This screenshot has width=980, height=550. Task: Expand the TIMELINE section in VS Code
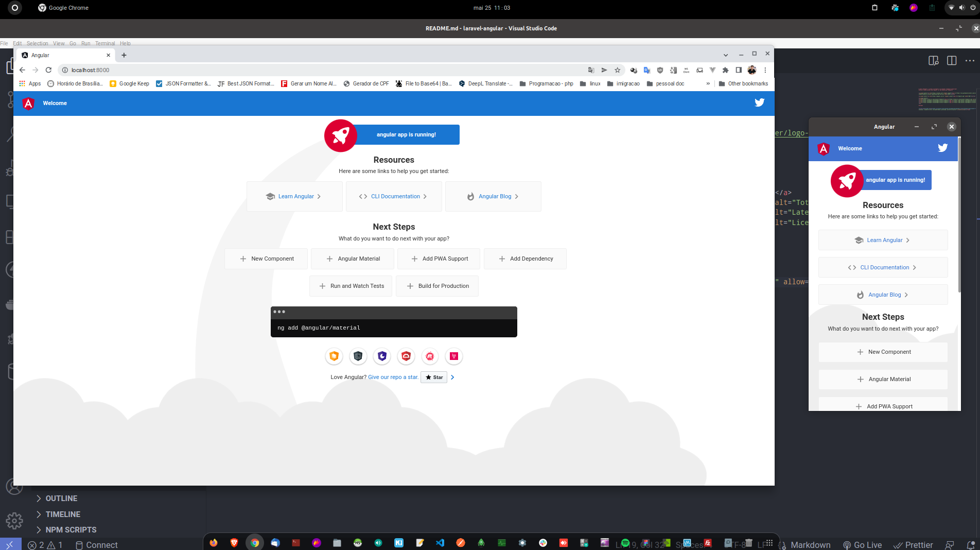58,514
